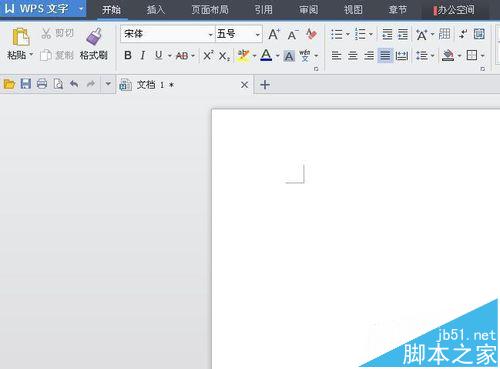The image size is (500, 369).
Task: Close the 文档 1 document tab
Action: point(244,85)
